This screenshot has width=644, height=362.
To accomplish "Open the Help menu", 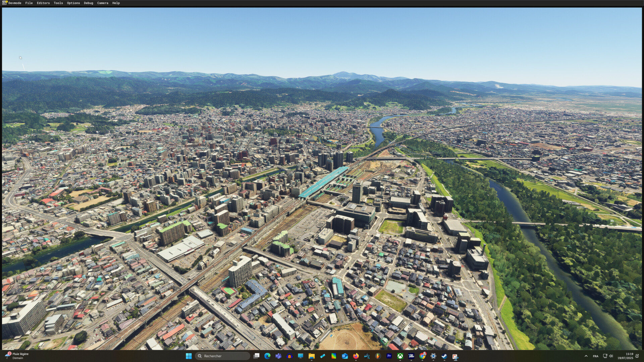I will (x=116, y=3).
